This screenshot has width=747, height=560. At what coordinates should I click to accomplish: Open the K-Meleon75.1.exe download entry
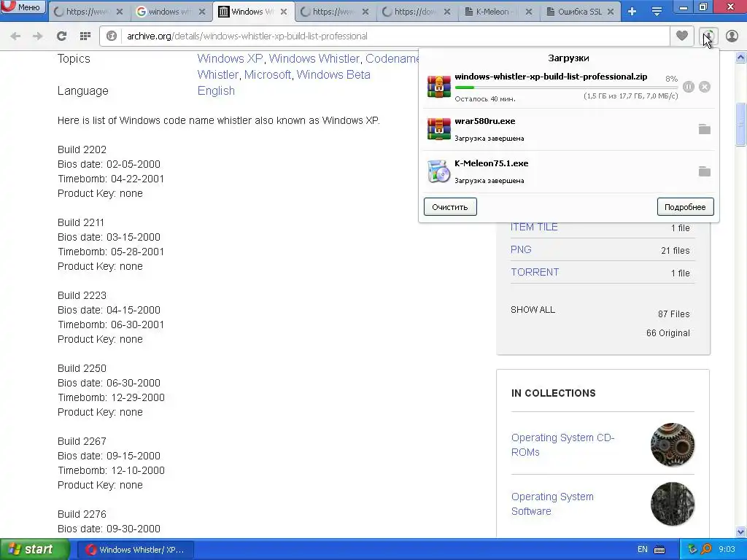(x=491, y=163)
